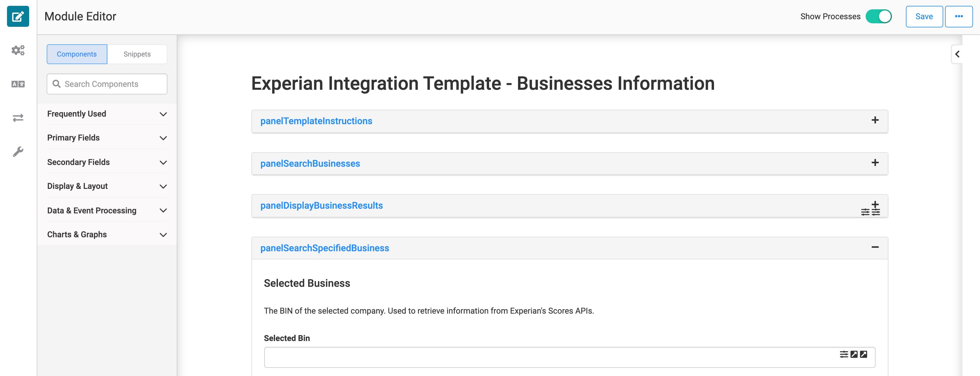Open the data transfer arrows icon
Image resolution: width=980 pixels, height=376 pixels.
(18, 118)
